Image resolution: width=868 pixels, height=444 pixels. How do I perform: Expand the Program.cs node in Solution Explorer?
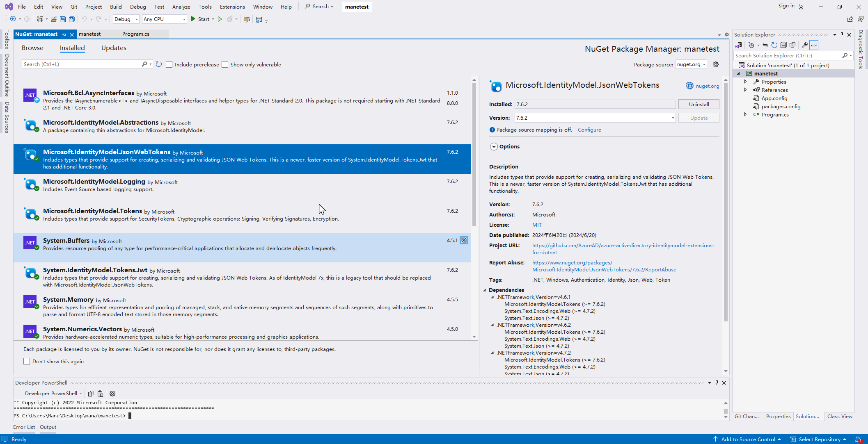[745, 114]
